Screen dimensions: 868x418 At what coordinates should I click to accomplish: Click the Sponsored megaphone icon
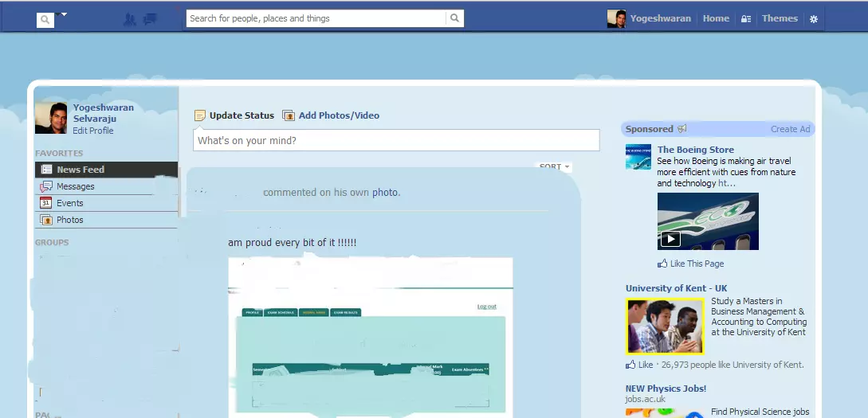(682, 129)
